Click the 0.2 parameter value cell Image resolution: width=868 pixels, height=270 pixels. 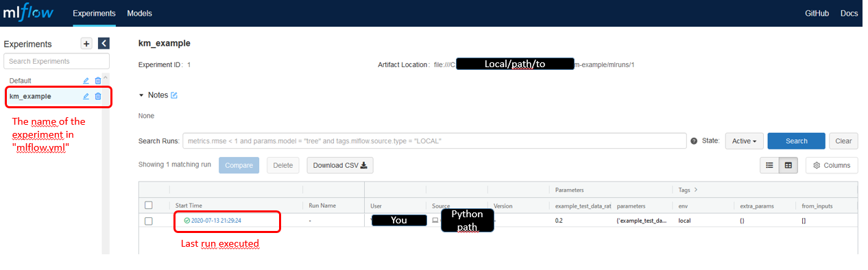point(559,221)
